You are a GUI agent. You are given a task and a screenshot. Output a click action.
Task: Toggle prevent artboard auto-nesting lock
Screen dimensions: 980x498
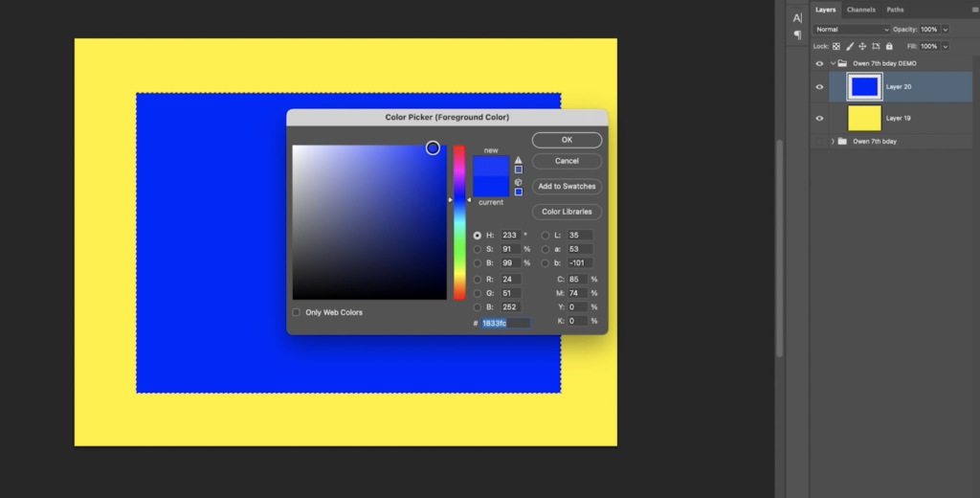coord(876,46)
